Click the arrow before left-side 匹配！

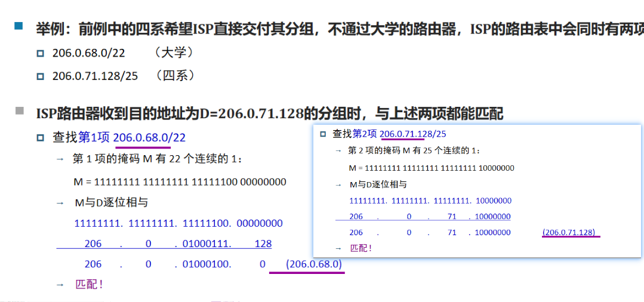point(59,285)
